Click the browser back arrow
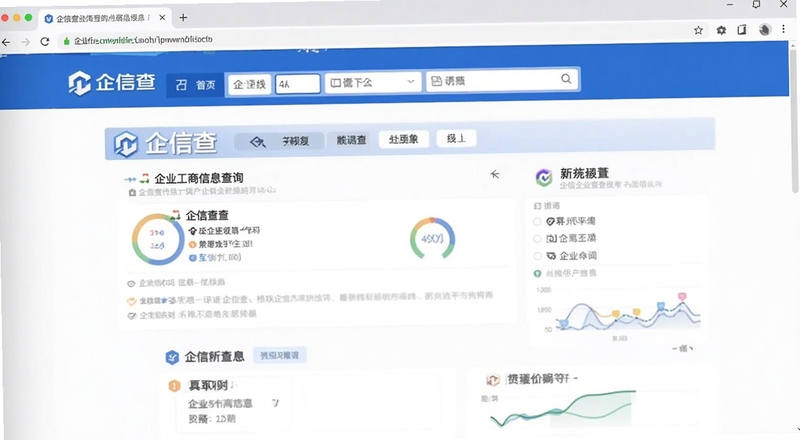Image resolution: width=800 pixels, height=440 pixels. pyautogui.click(x=6, y=42)
